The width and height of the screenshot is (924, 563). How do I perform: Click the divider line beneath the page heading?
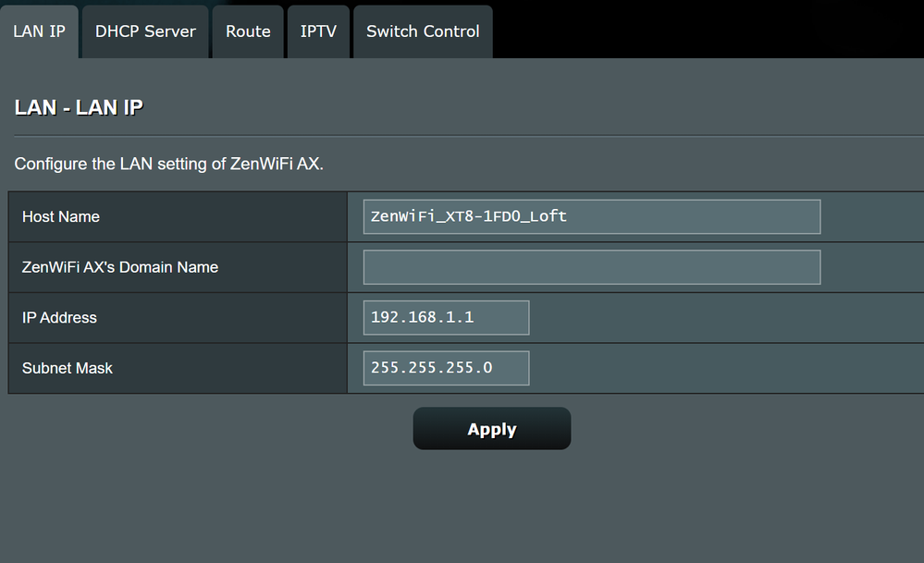(x=462, y=136)
